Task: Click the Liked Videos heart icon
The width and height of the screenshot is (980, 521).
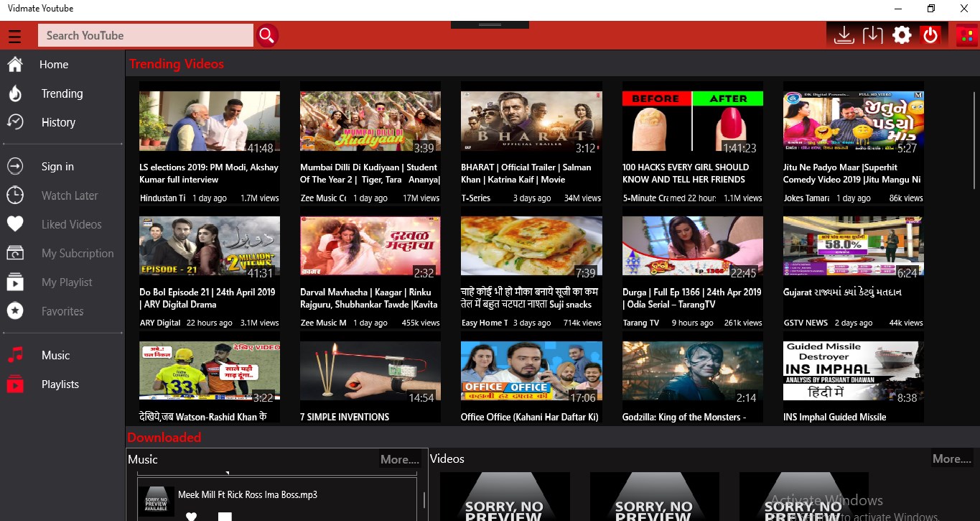Action: tap(15, 224)
